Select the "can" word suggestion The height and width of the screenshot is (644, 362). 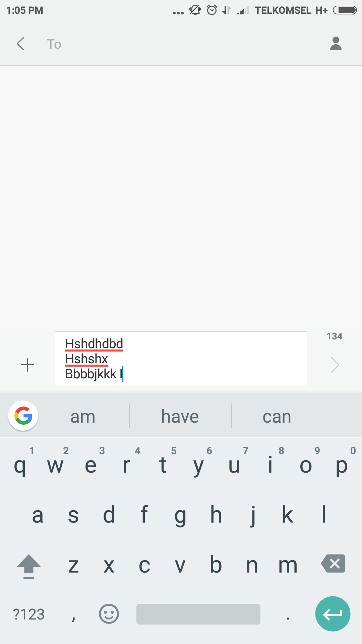click(277, 417)
